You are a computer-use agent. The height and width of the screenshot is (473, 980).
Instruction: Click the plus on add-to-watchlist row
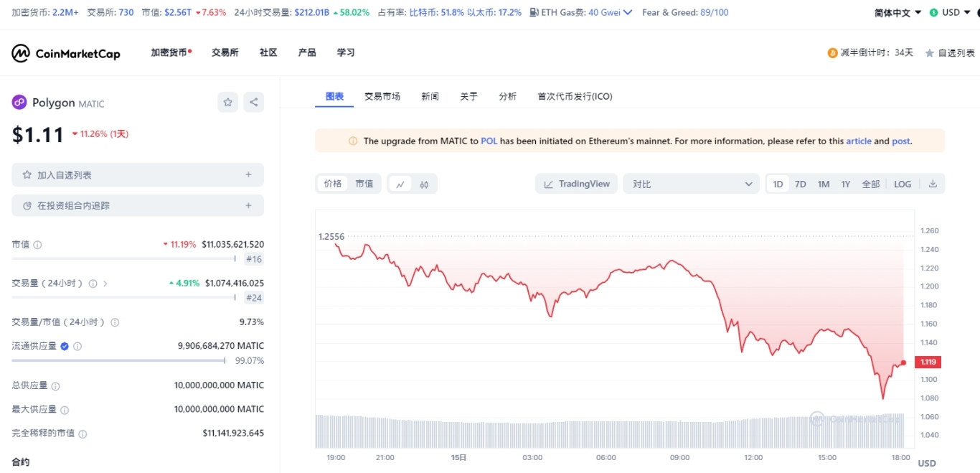point(248,174)
